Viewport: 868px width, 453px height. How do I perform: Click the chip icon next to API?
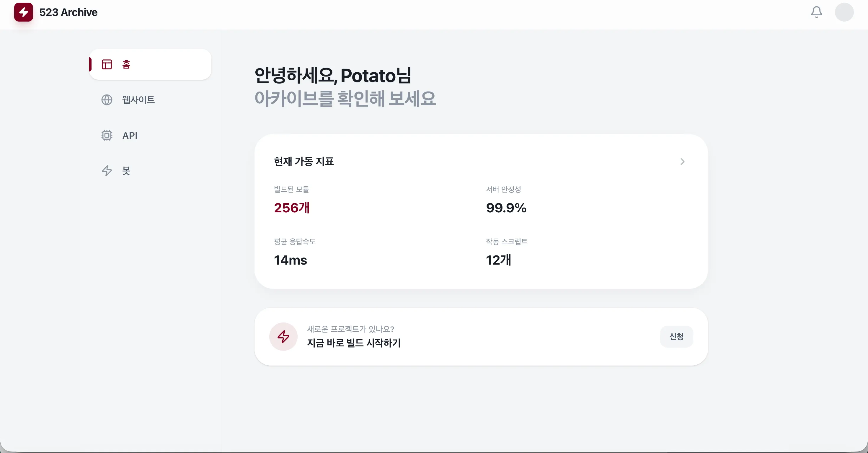tap(107, 135)
